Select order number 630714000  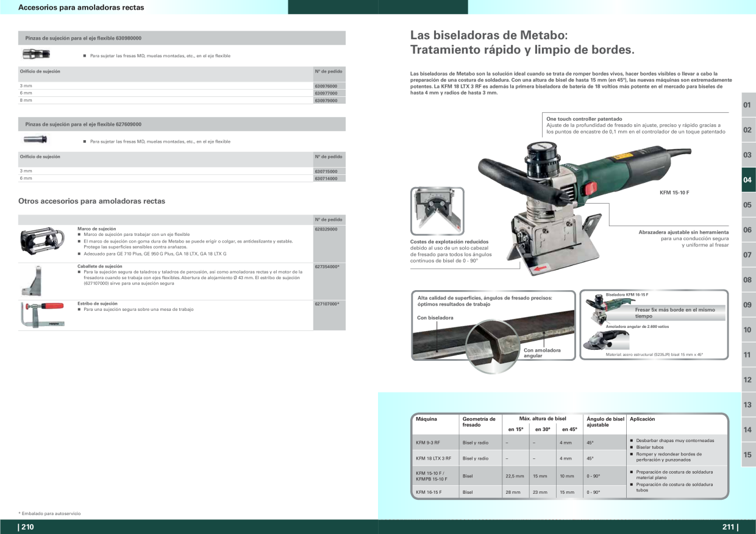pyautogui.click(x=326, y=179)
